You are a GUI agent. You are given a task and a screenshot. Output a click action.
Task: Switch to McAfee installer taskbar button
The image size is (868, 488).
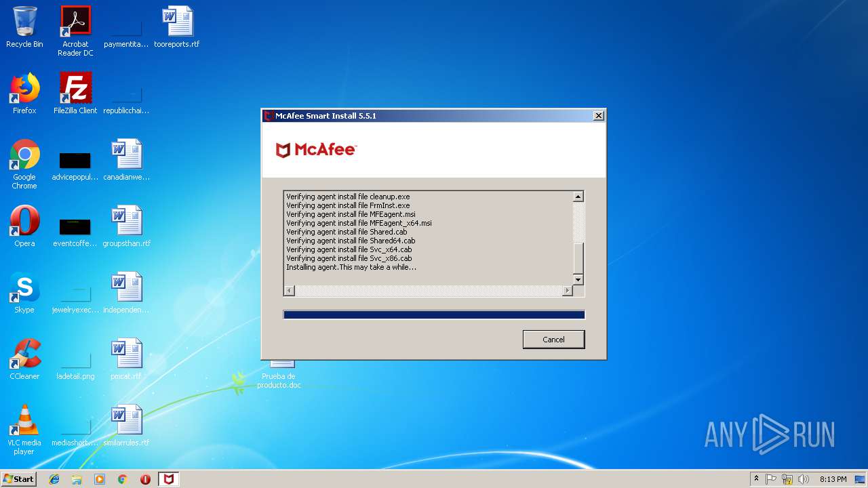pyautogui.click(x=169, y=479)
